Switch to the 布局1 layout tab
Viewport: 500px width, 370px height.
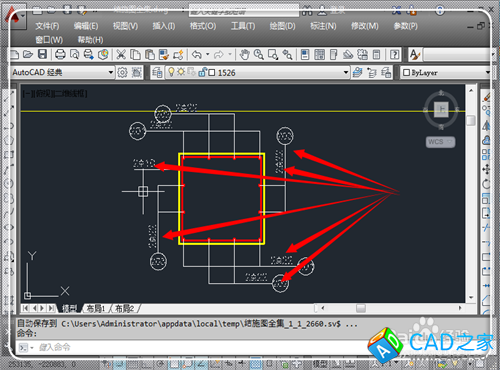[x=96, y=308]
